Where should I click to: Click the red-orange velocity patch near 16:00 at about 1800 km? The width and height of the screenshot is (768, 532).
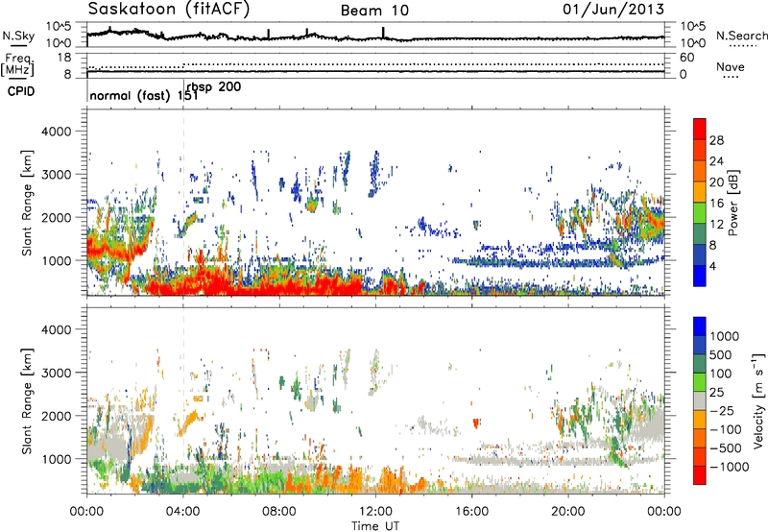[476, 423]
